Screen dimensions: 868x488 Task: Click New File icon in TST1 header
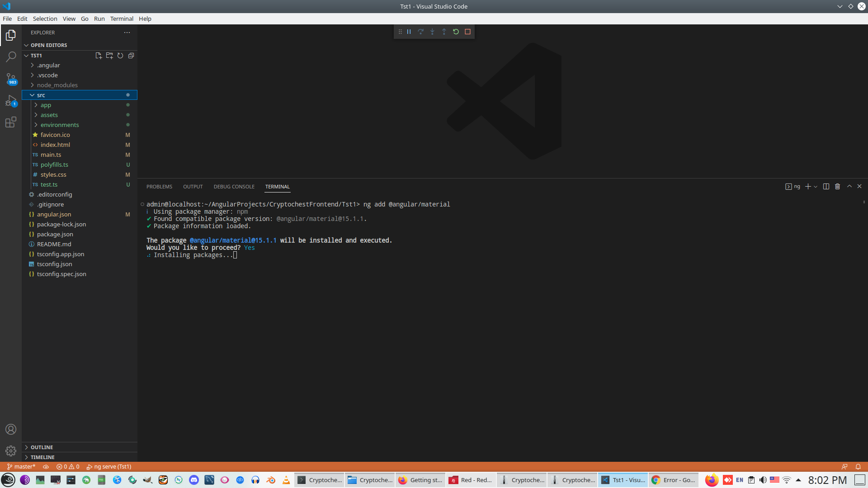point(99,56)
